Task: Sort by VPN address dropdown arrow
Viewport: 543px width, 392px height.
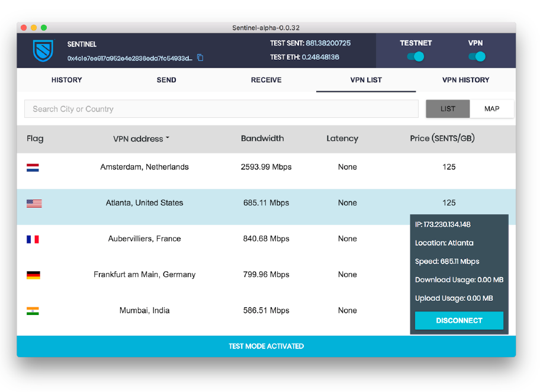Action: click(168, 138)
